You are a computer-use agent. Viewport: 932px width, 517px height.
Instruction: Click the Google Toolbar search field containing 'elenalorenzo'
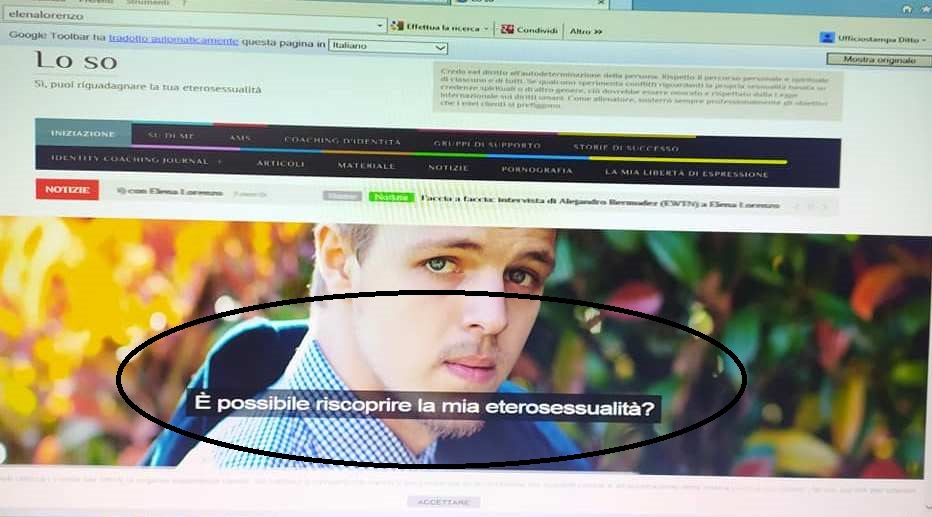pyautogui.click(x=193, y=20)
